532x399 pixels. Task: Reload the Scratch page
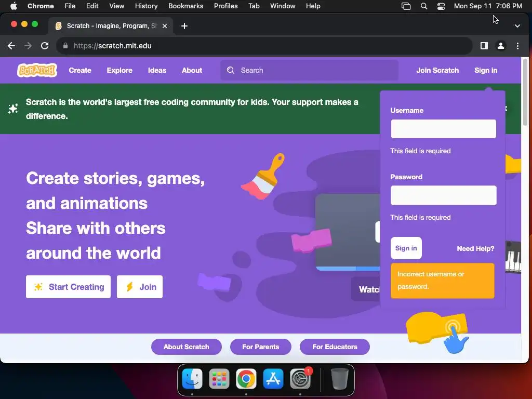tap(45, 46)
